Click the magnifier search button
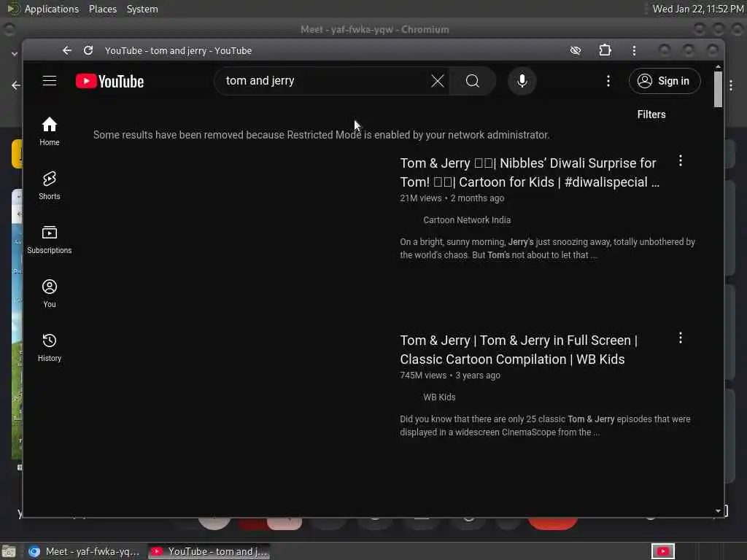 tap(473, 81)
